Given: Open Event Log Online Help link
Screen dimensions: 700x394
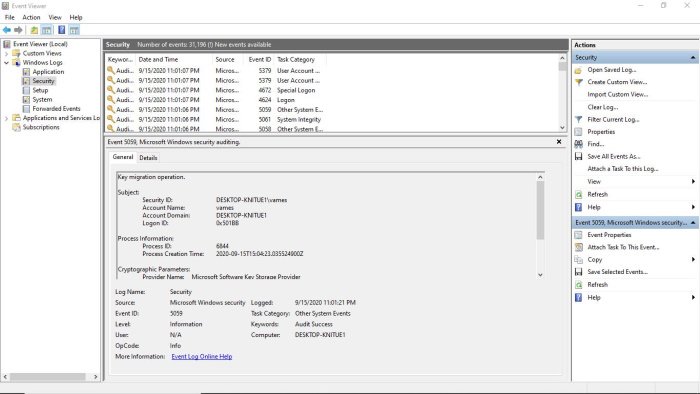Looking at the screenshot, I should click(x=202, y=357).
